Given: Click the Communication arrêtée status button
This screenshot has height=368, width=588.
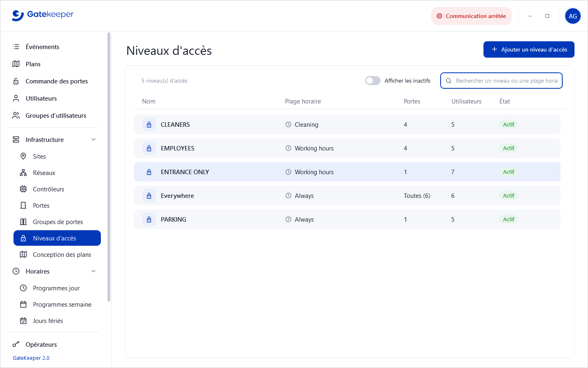Looking at the screenshot, I should tap(471, 16).
